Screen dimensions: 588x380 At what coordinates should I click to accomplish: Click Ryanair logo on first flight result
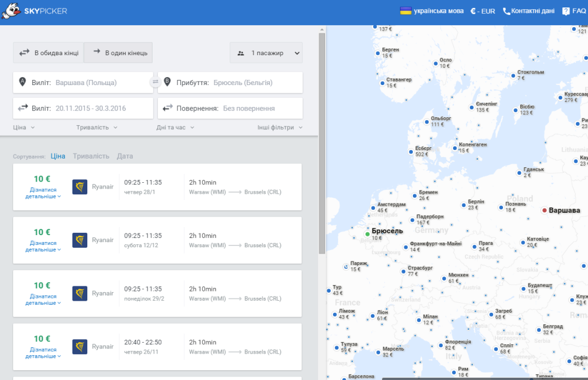coord(80,187)
